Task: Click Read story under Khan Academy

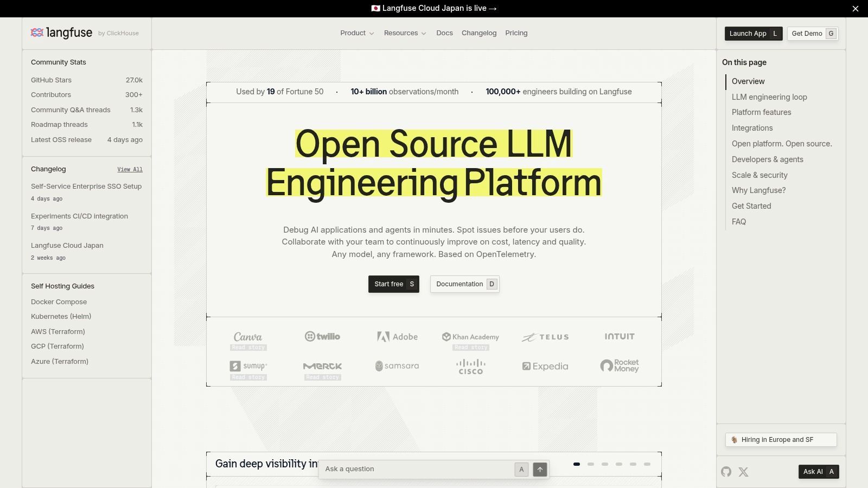Action: tap(471, 348)
